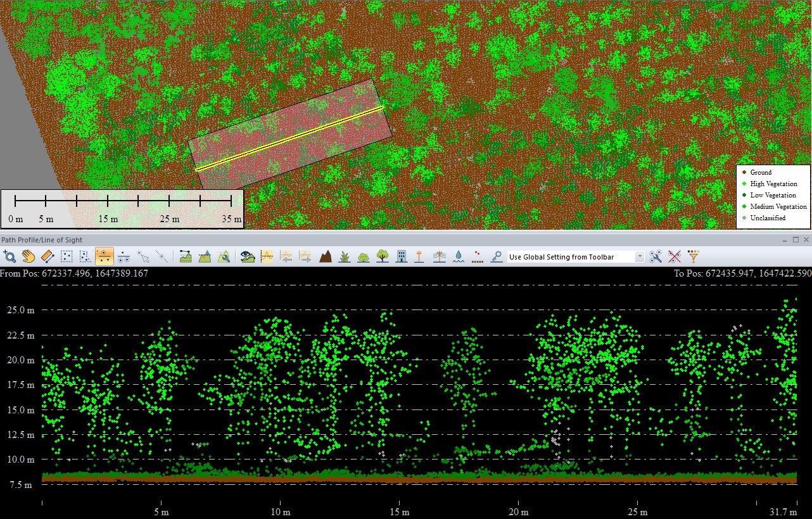Click the power line tower classification icon
The width and height of the screenshot is (812, 519).
[x=440, y=256]
